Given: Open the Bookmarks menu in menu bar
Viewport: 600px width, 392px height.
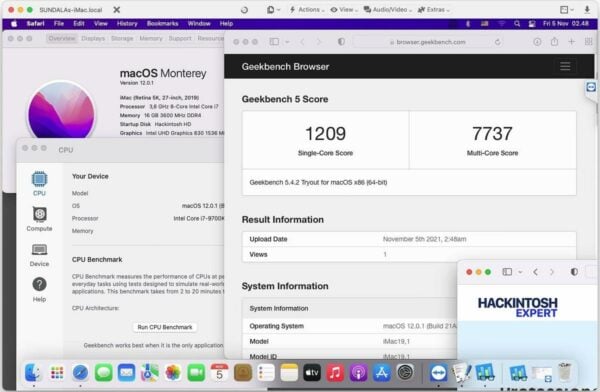Looking at the screenshot, I should (163, 24).
